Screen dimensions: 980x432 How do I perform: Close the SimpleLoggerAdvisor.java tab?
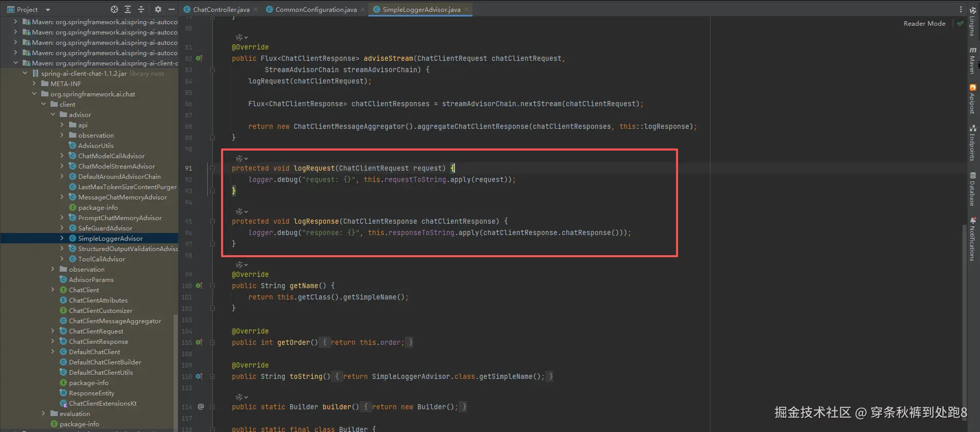[x=466, y=9]
